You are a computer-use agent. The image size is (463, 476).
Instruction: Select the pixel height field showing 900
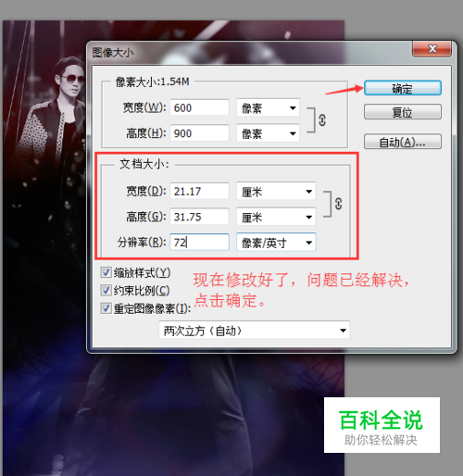[199, 133]
